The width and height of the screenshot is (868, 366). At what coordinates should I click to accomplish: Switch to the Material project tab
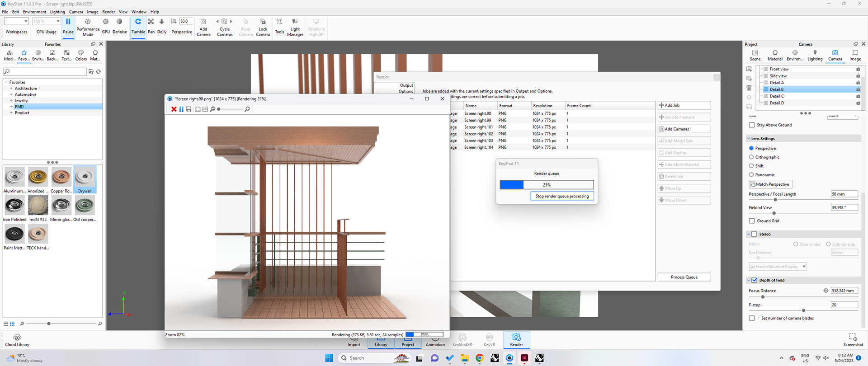775,56
